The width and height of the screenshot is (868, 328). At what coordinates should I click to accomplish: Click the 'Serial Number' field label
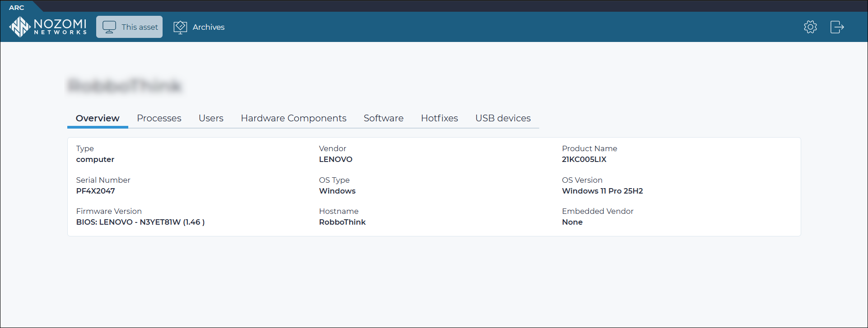click(x=103, y=180)
